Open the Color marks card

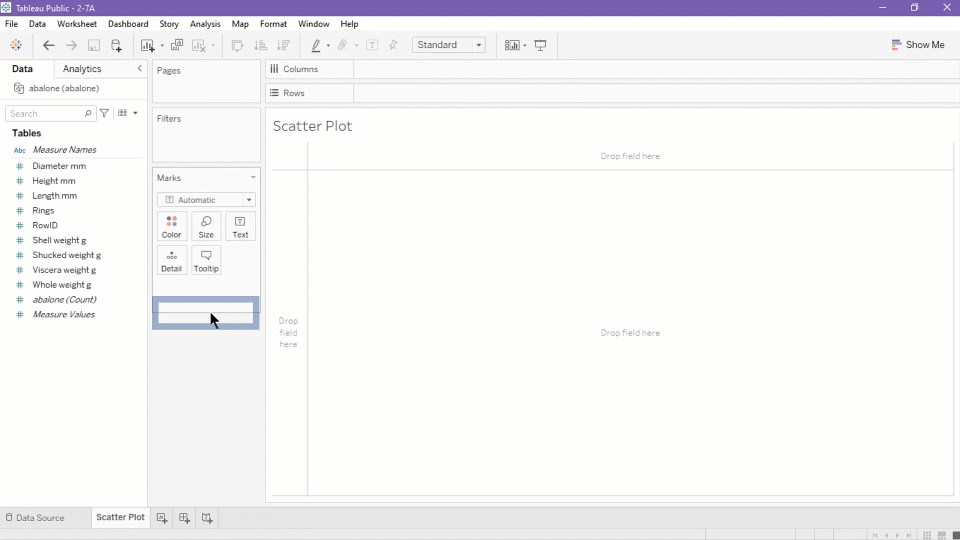(171, 227)
